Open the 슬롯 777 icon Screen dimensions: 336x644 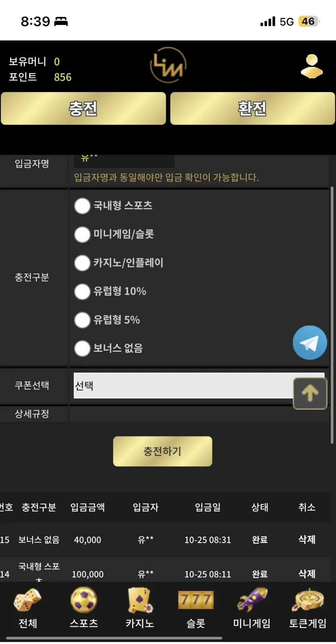(x=196, y=600)
